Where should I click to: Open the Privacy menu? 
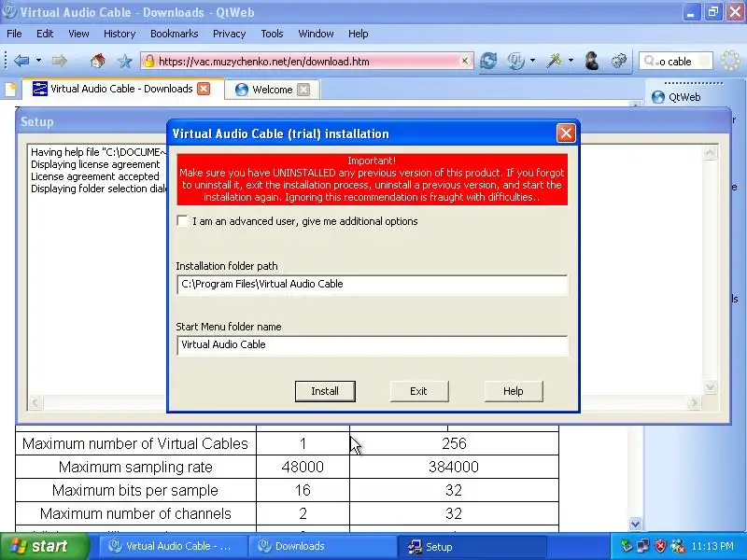click(229, 34)
